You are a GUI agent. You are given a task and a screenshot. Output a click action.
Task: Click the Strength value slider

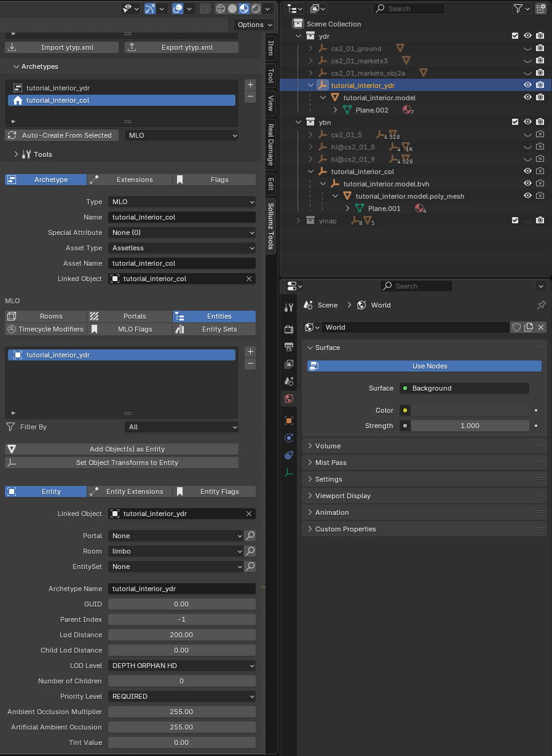pos(470,426)
